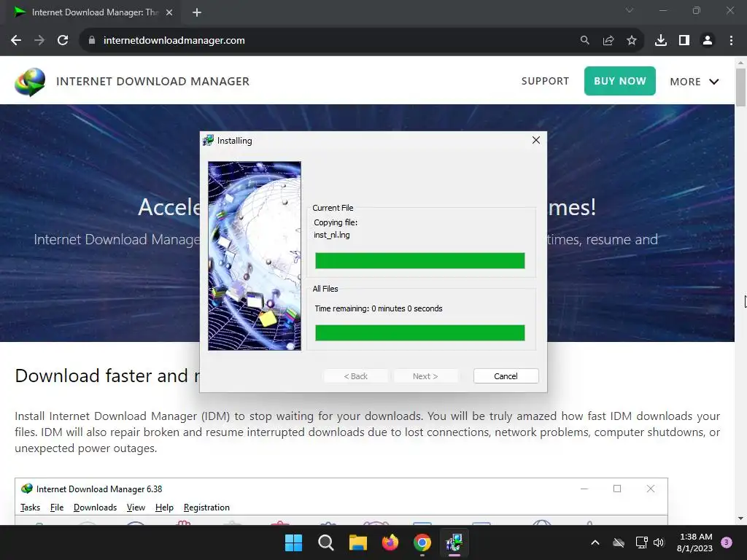Image resolution: width=747 pixels, height=560 pixels.
Task: Open File menu in IDM preview image
Action: [x=57, y=507]
